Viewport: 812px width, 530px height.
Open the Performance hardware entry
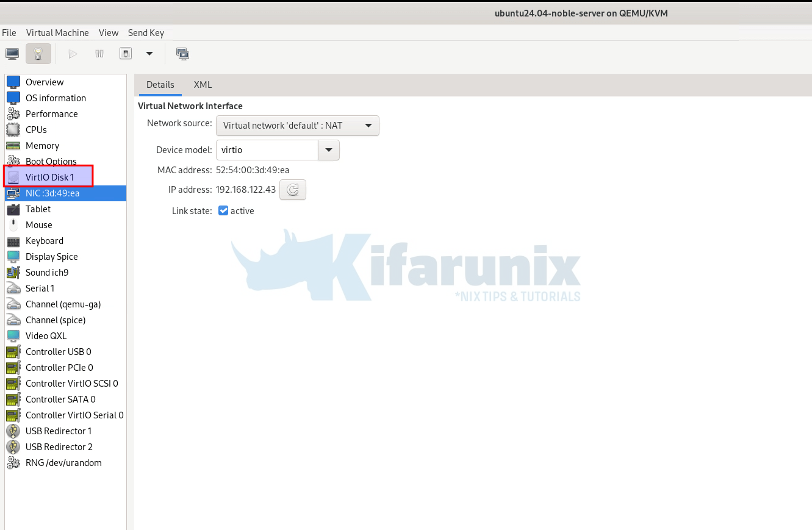tap(66, 114)
